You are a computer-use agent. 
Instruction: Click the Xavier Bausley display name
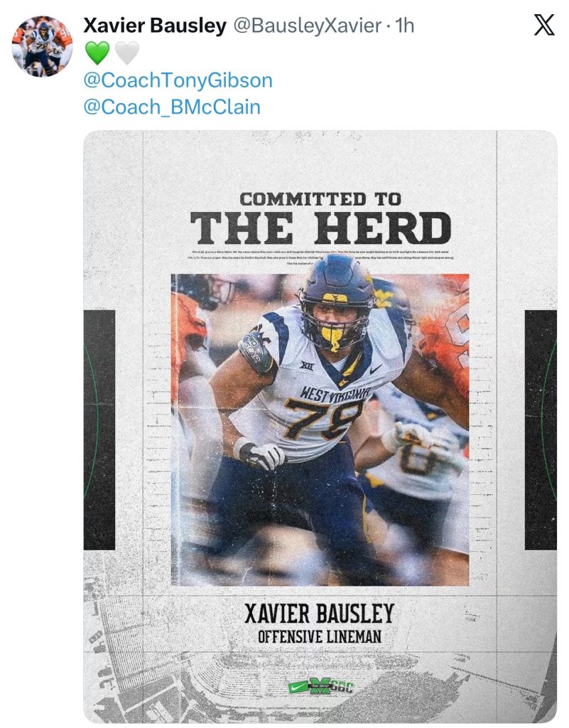pyautogui.click(x=155, y=26)
